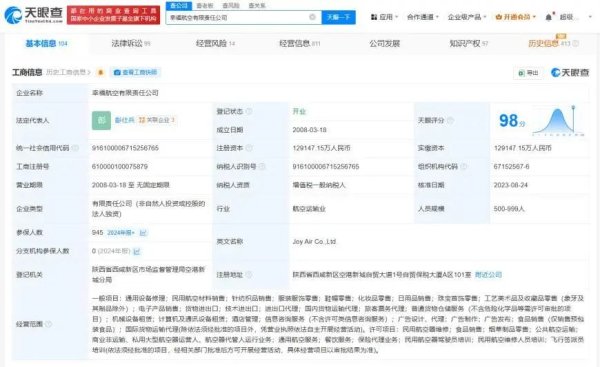The width and height of the screenshot is (600, 367).
Task: Click the green 彭 avatar tile
Action: click(101, 120)
